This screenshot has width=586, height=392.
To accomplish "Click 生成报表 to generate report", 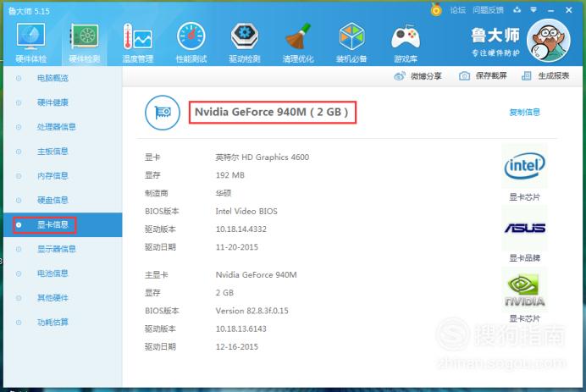I will pyautogui.click(x=545, y=76).
